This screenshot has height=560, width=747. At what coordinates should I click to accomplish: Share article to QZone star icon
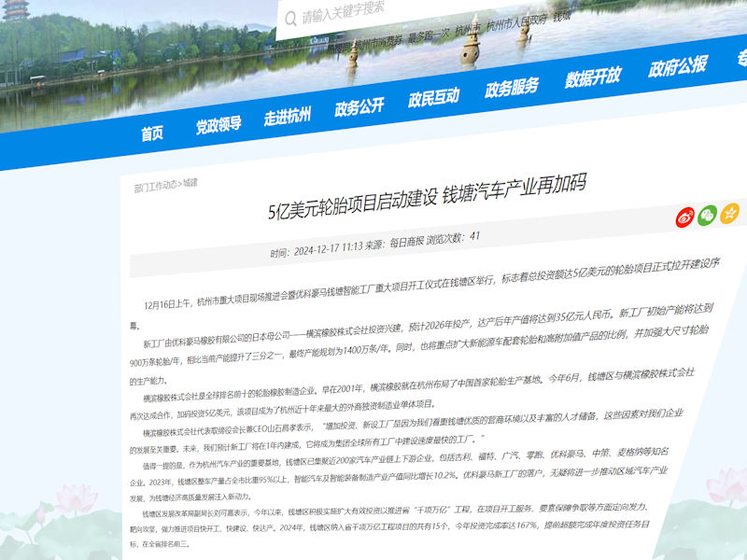tap(729, 213)
